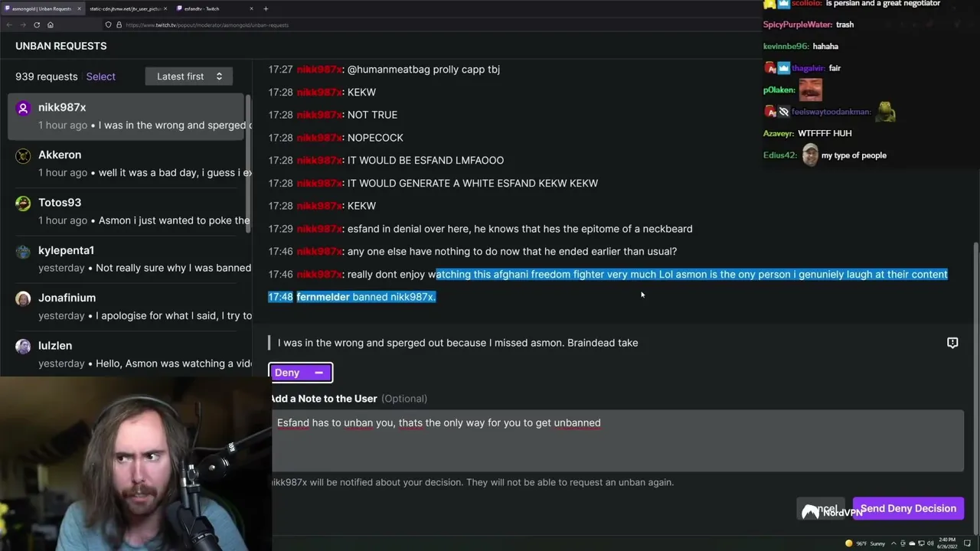Screen dimensions: 980x551
Task: Close the esfandtv Twitch tab
Action: point(251,8)
